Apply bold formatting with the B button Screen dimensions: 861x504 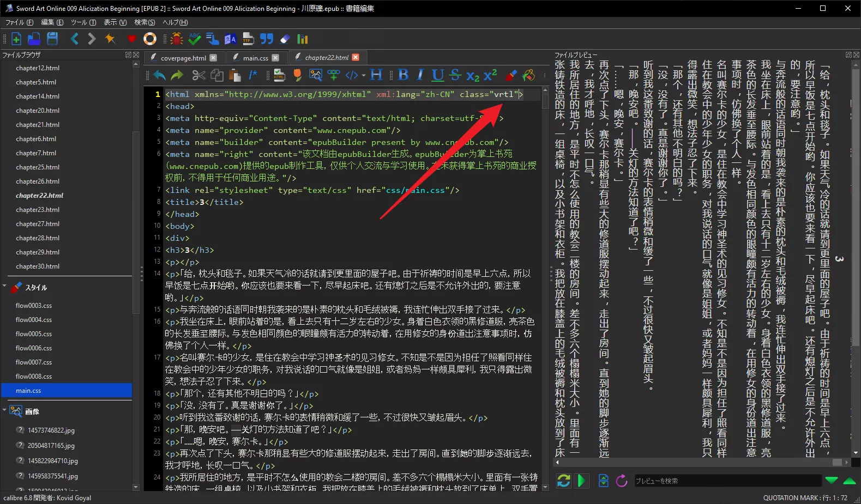tap(403, 75)
